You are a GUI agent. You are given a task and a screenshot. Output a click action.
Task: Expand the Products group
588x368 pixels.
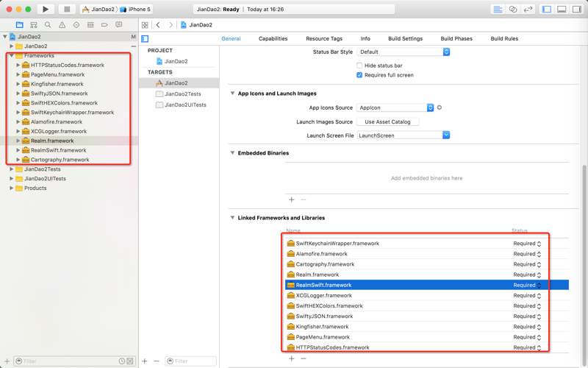tap(12, 188)
